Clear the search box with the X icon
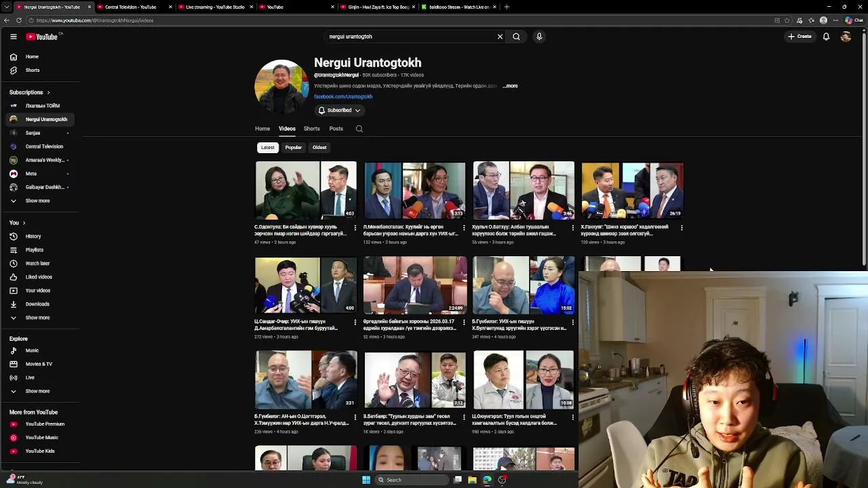 [x=500, y=37]
